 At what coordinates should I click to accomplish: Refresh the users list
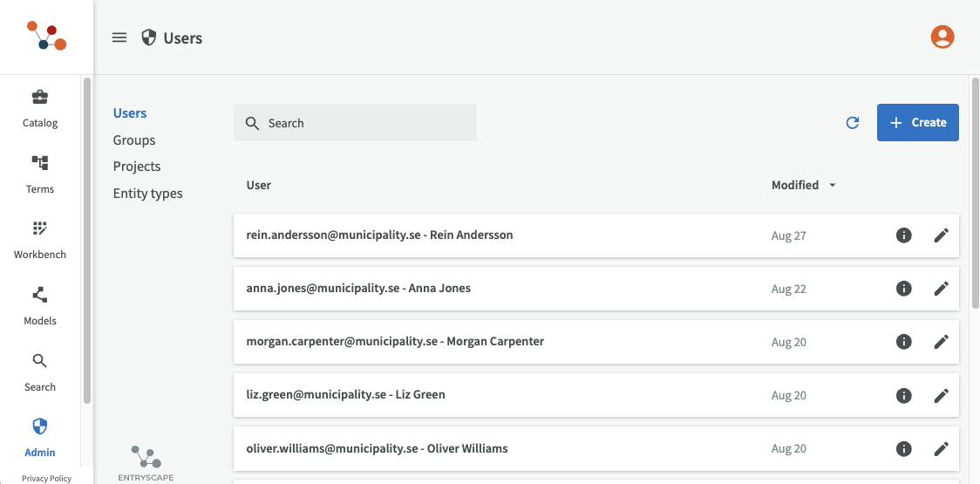853,123
